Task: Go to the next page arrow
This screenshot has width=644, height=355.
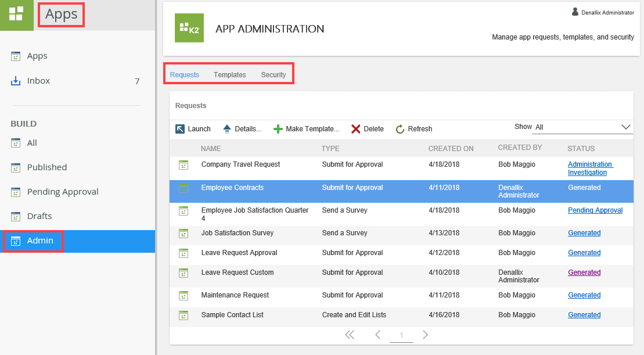Action: (425, 335)
